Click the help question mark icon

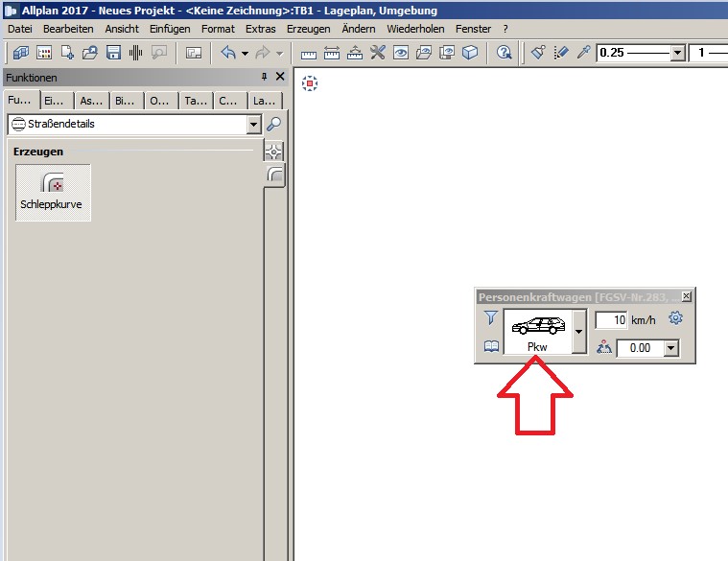point(504,53)
